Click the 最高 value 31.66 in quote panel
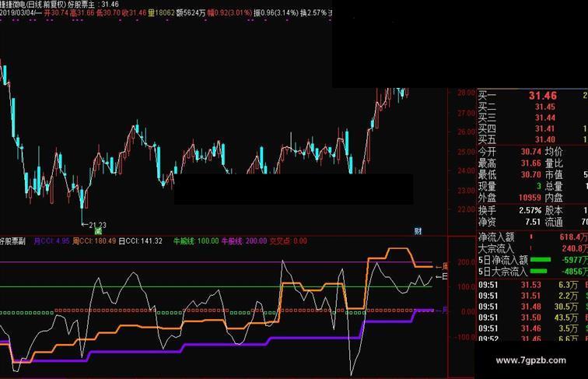 (531, 163)
